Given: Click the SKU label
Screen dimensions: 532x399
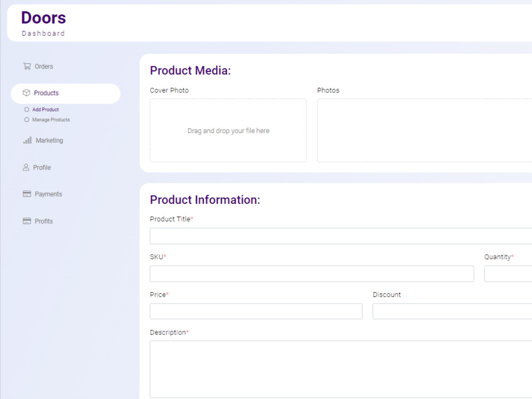Looking at the screenshot, I should [158, 257].
